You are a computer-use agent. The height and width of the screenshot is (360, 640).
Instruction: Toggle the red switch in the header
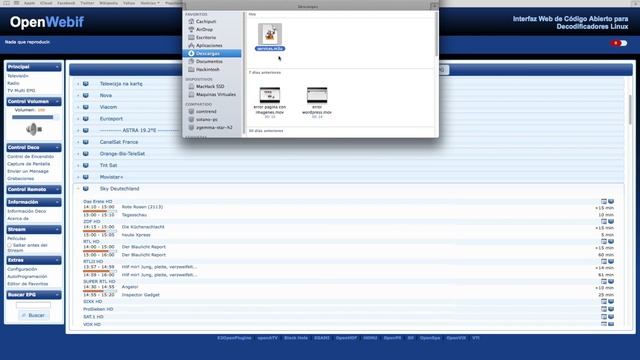coord(619,43)
